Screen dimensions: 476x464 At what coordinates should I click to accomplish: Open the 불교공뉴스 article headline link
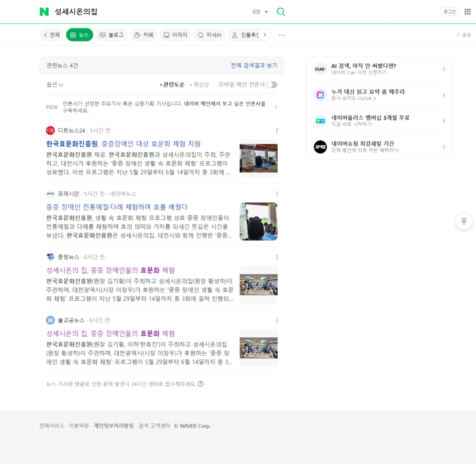tap(110, 333)
